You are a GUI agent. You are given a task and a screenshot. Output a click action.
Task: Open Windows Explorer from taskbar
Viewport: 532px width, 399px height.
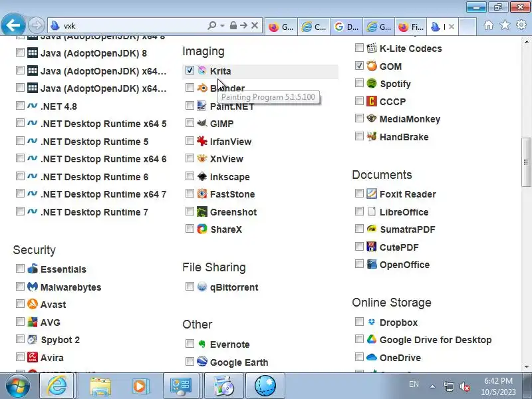point(100,386)
